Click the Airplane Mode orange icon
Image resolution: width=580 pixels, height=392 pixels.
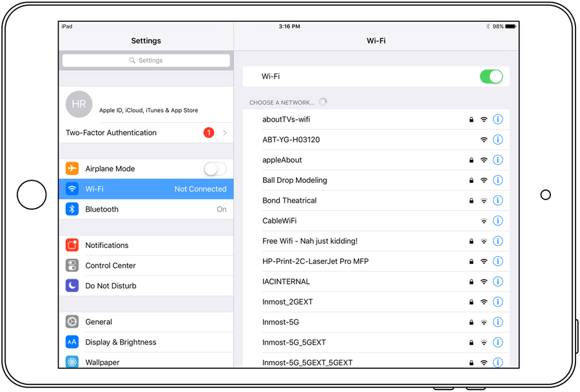click(x=72, y=169)
